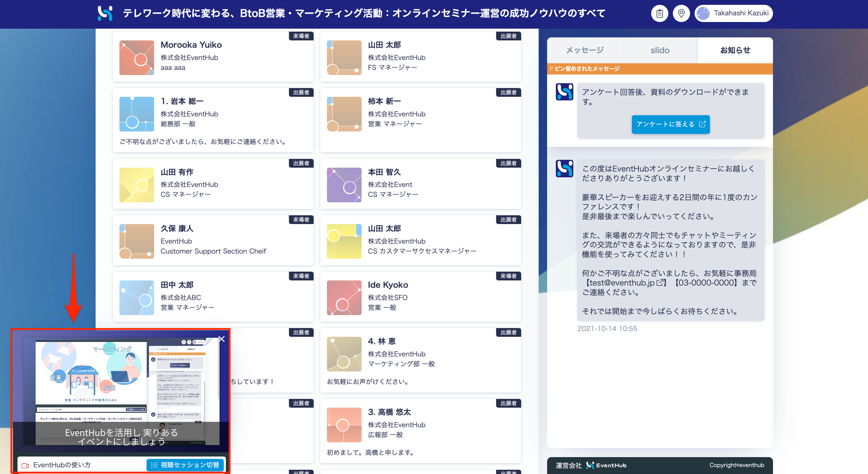Image resolution: width=868 pixels, height=474 pixels.
Task: Open 本田 智久 avatar image
Action: (x=344, y=185)
